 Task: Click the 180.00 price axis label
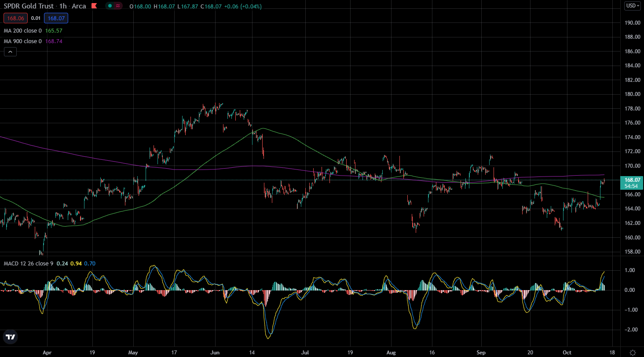coord(632,94)
